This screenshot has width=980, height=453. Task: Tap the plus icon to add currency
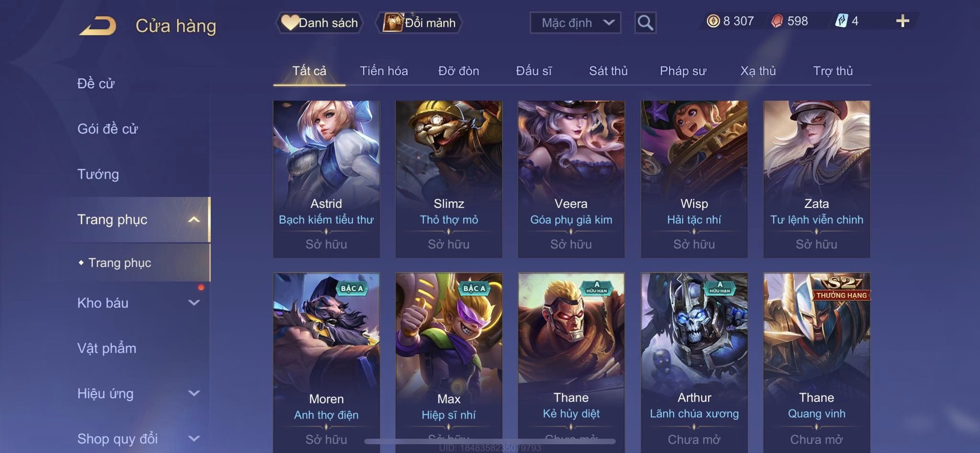click(x=902, y=21)
